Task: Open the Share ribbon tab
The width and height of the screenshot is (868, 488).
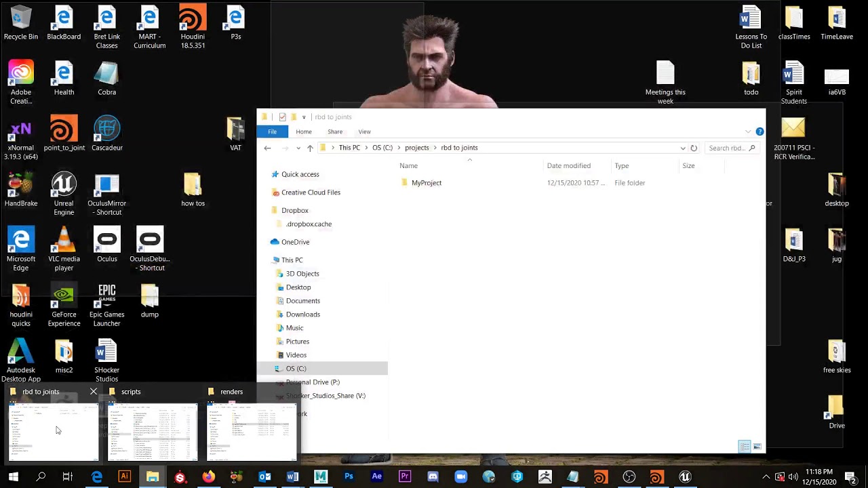Action: point(335,131)
